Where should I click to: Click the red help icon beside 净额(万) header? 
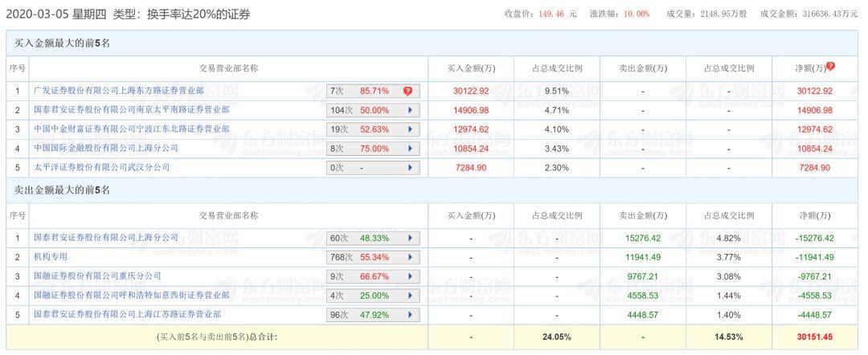pos(830,67)
